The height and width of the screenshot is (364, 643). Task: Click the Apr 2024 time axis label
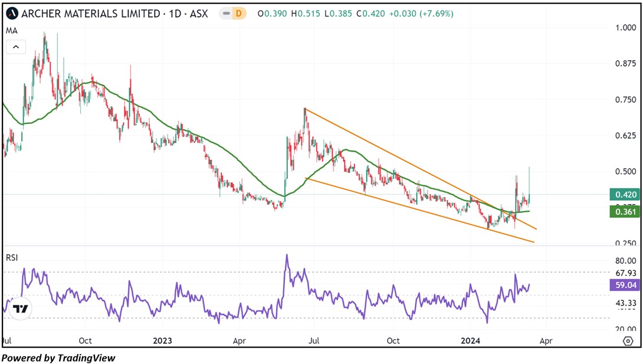click(546, 340)
